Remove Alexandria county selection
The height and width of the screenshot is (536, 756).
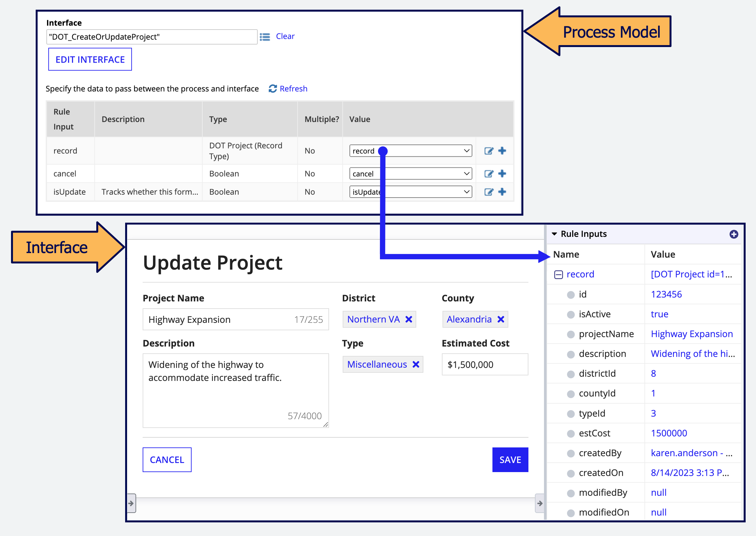[501, 319]
